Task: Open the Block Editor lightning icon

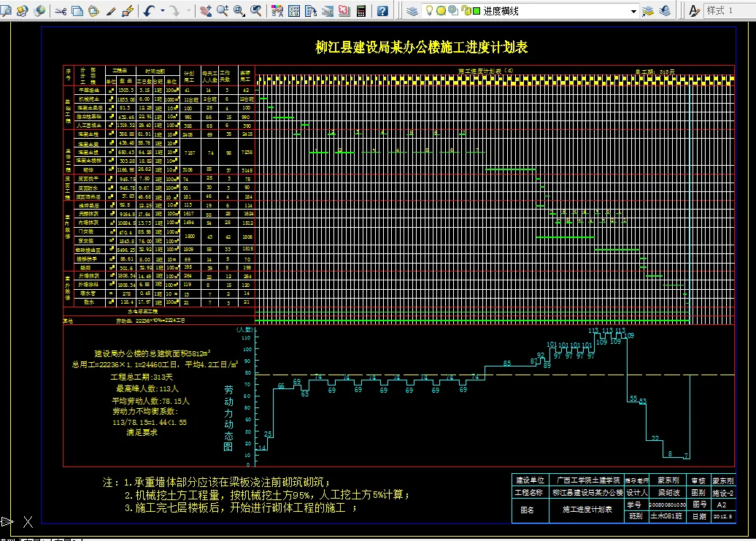Action: click(x=128, y=11)
